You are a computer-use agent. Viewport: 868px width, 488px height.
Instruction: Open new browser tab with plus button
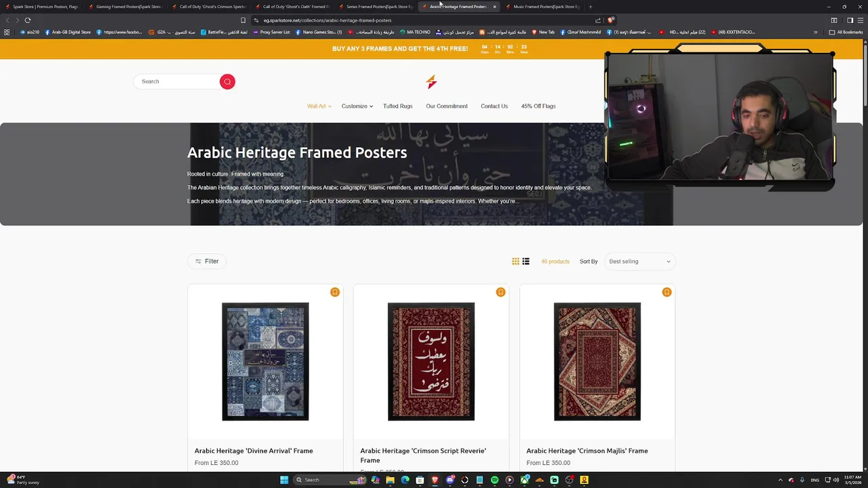(x=590, y=7)
